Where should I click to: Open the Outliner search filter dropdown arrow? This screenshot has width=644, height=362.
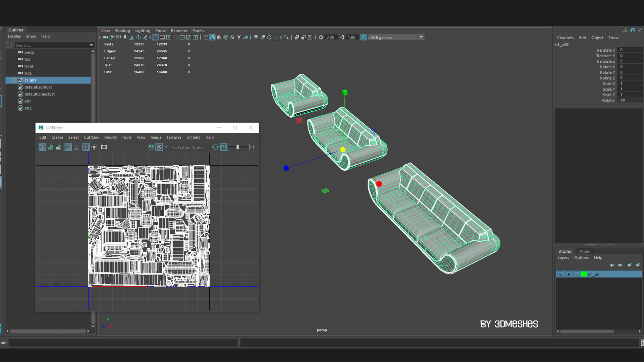pos(91,45)
